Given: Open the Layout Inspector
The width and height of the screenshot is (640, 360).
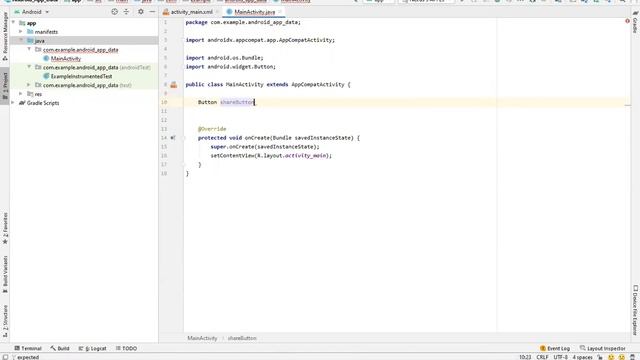Looking at the screenshot, I should tap(602, 348).
